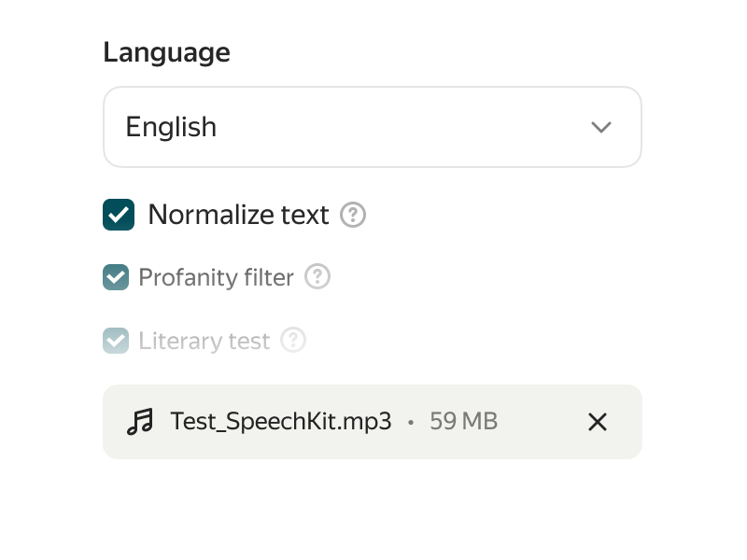Image resolution: width=747 pixels, height=560 pixels.
Task: Open the Language dropdown box
Action: pos(372,127)
